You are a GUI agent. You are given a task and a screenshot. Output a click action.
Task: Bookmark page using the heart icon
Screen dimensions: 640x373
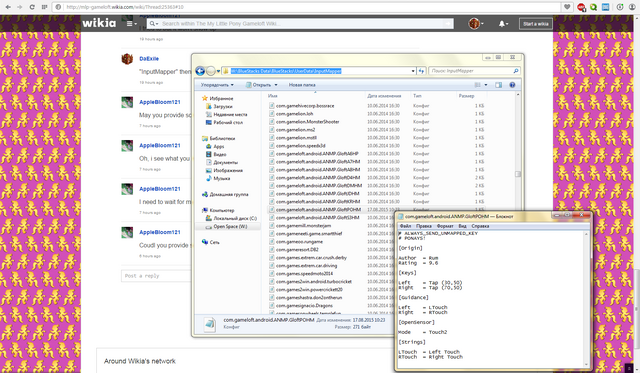(567, 7)
